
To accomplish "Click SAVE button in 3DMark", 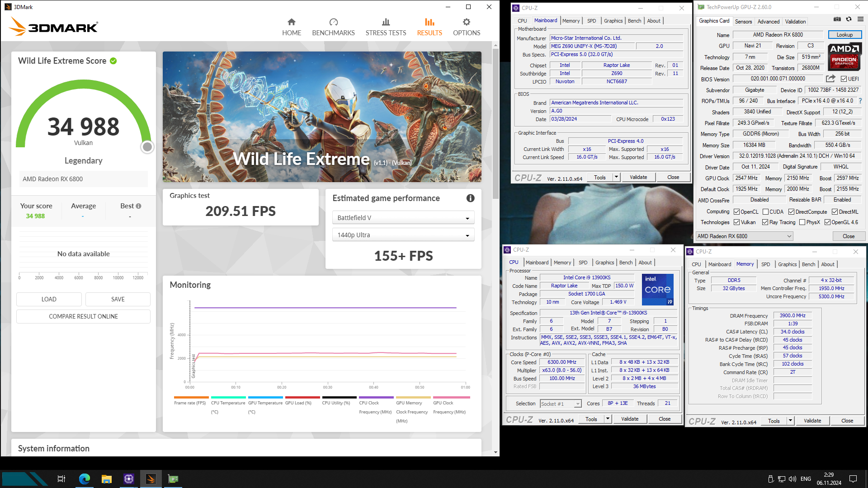I will pyautogui.click(x=118, y=299).
